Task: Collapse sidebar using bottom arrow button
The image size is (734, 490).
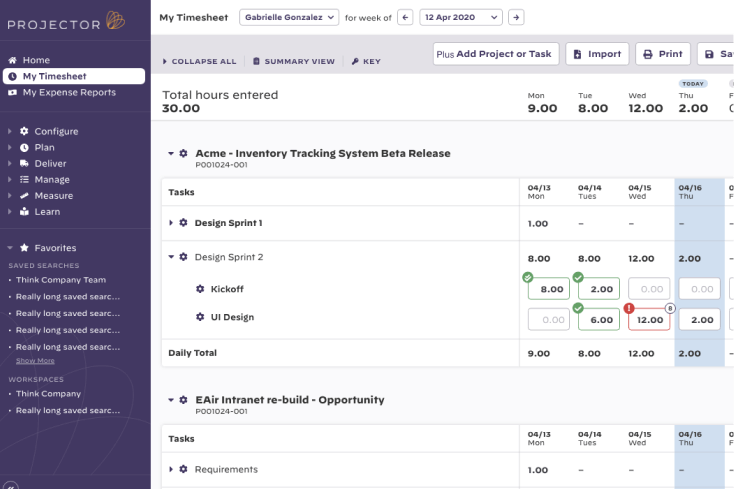Action: point(10,485)
